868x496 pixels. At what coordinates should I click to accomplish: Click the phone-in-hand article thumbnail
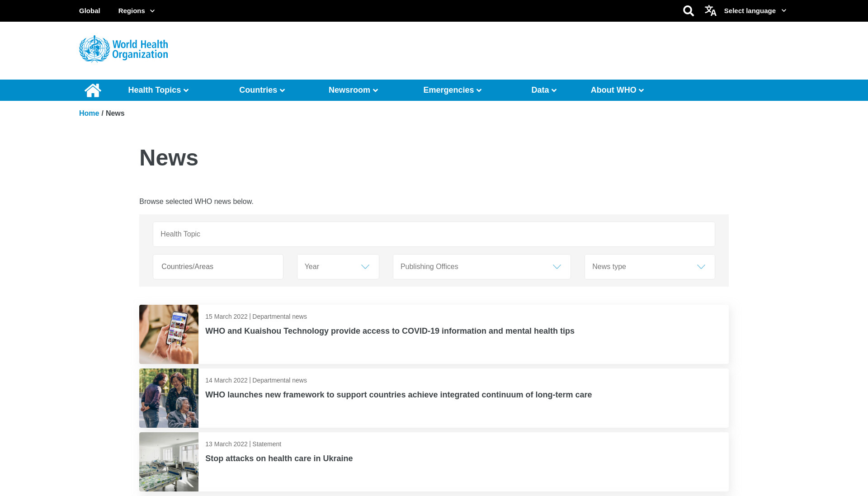[x=169, y=334]
